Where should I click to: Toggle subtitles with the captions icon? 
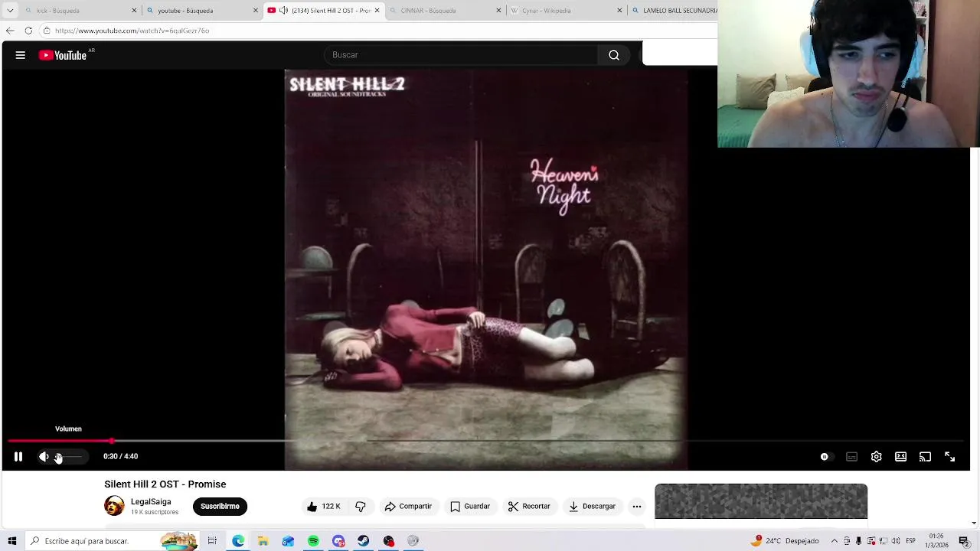click(851, 457)
